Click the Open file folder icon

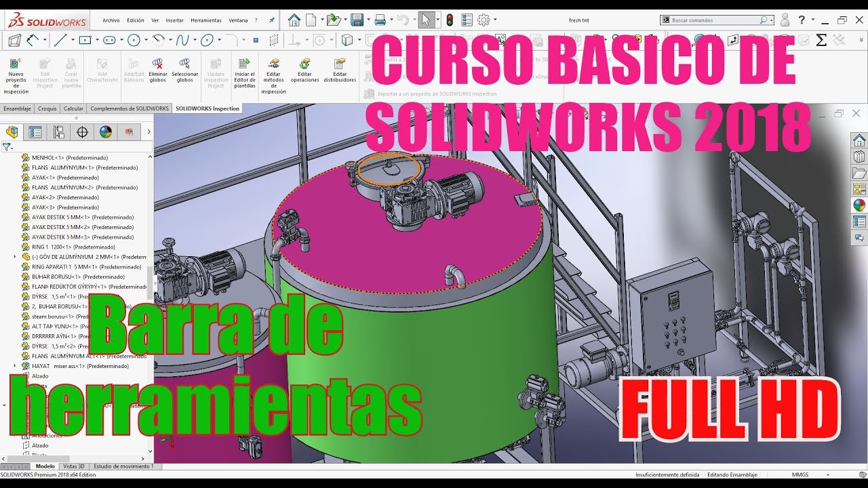click(332, 20)
